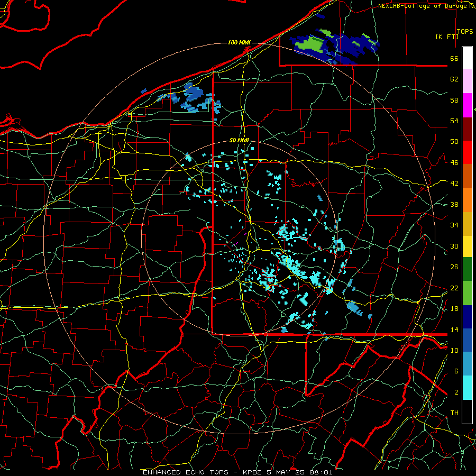Pick the navy blue legend band
Image resolution: width=476 pixels, height=476 pixels.
467,317
